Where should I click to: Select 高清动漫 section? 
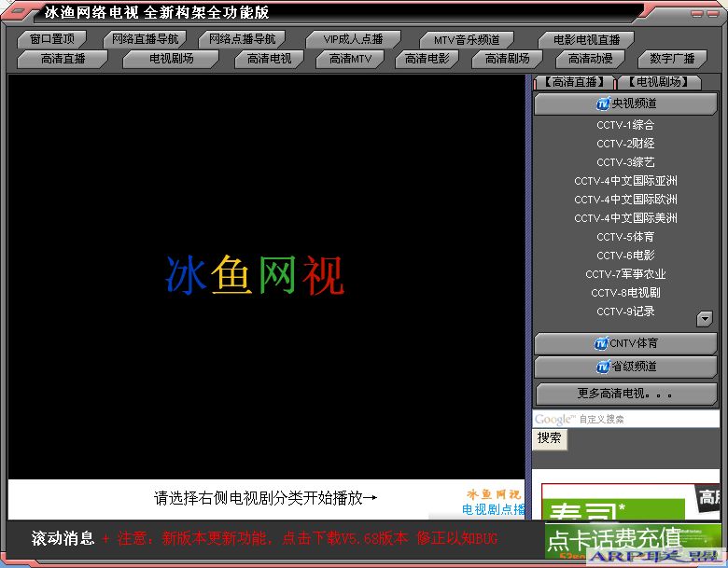[x=591, y=59]
